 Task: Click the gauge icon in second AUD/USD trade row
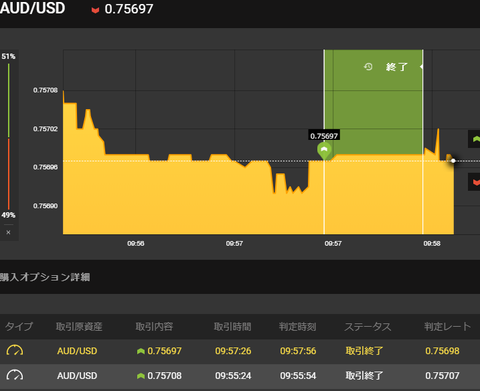point(15,376)
